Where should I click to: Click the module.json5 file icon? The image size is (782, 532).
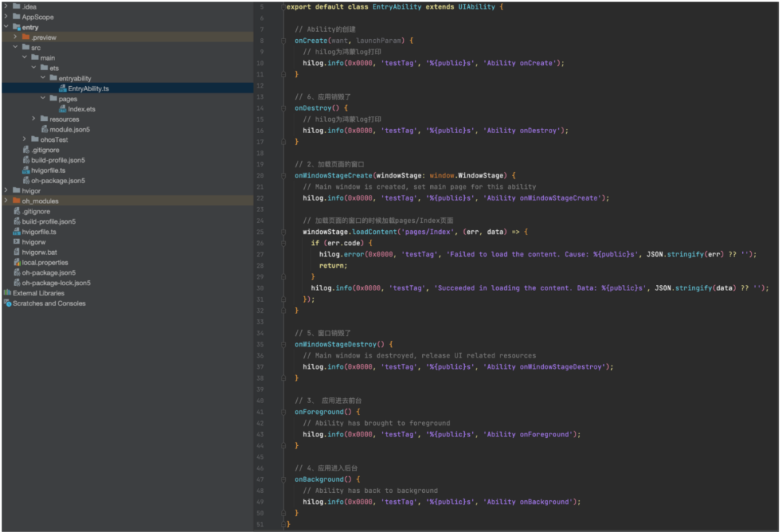tap(44, 129)
